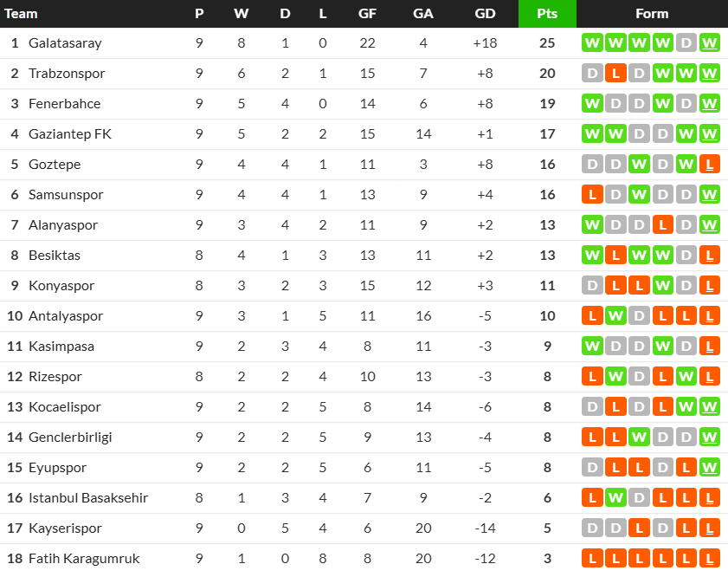Click Samsunspor's single loss form badge
The height and width of the screenshot is (577, 728).
tap(592, 195)
